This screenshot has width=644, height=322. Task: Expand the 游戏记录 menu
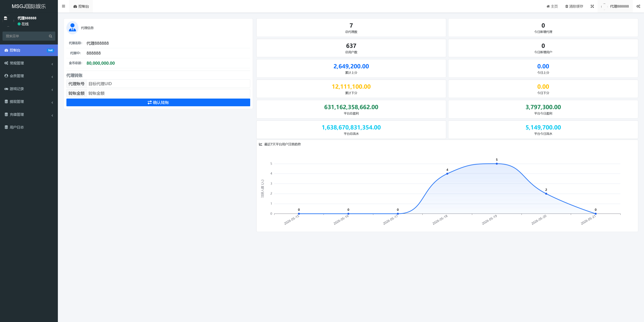coord(29,89)
